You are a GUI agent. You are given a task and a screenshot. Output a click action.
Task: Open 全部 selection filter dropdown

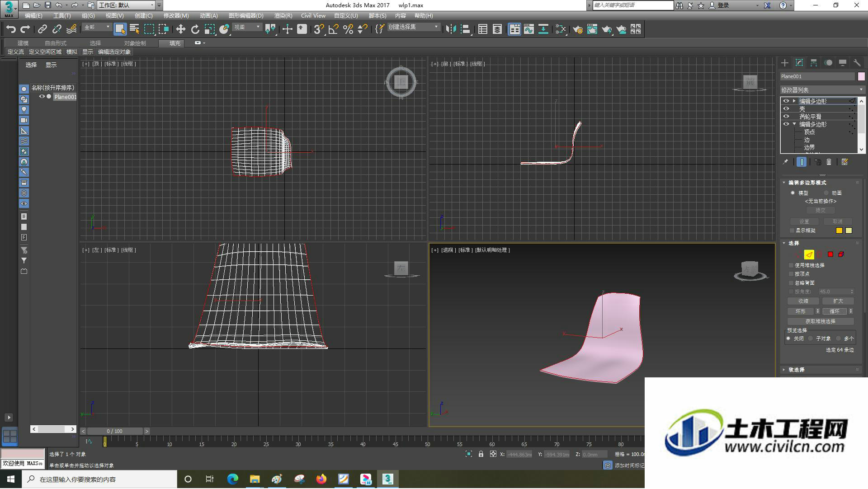tap(97, 27)
